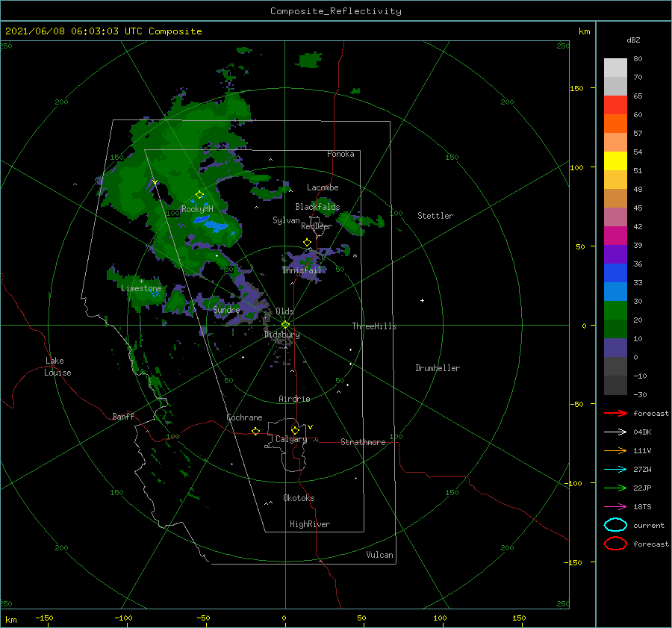672x628 pixels.
Task: Click the ThreeHills city label
Action: (374, 326)
